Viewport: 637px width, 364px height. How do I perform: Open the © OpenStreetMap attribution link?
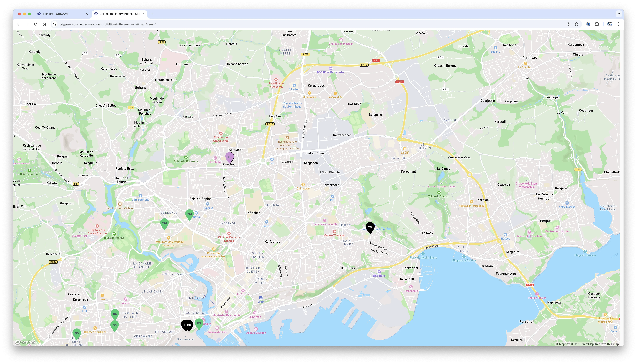(582, 344)
